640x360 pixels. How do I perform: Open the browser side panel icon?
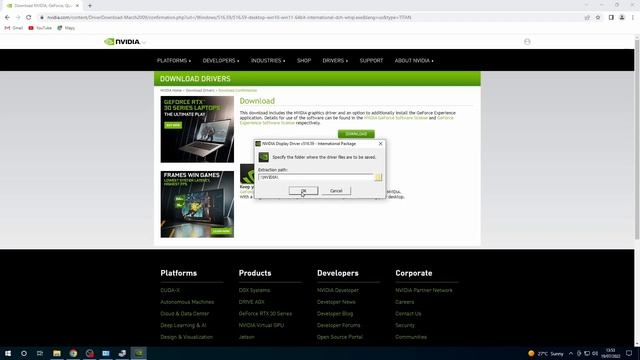pos(611,18)
